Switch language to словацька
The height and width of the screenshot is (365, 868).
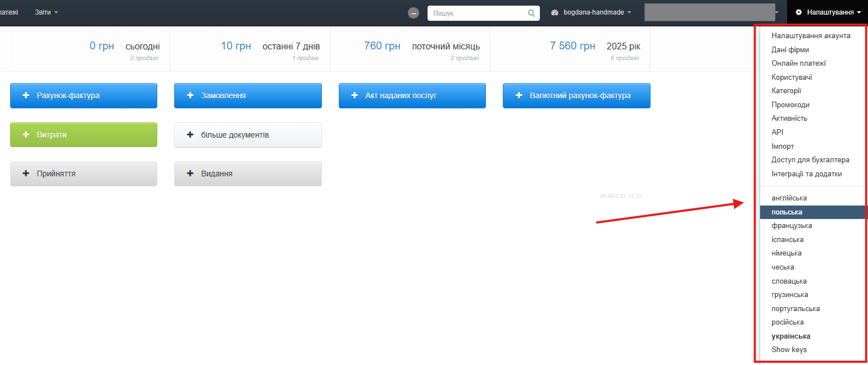(x=789, y=281)
